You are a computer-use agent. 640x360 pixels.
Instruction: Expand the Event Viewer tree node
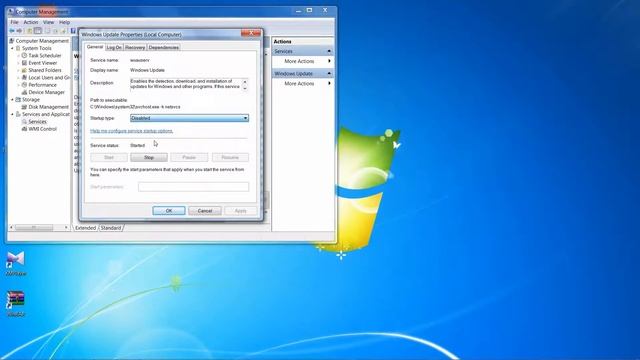pyautogui.click(x=18, y=63)
